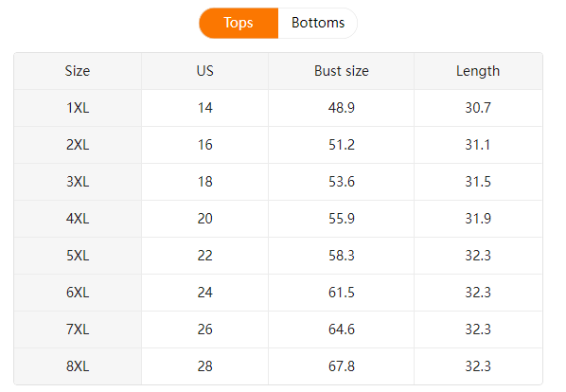Click the Bust size column header
Image resolution: width=566 pixels, height=392 pixels.
[x=341, y=71]
